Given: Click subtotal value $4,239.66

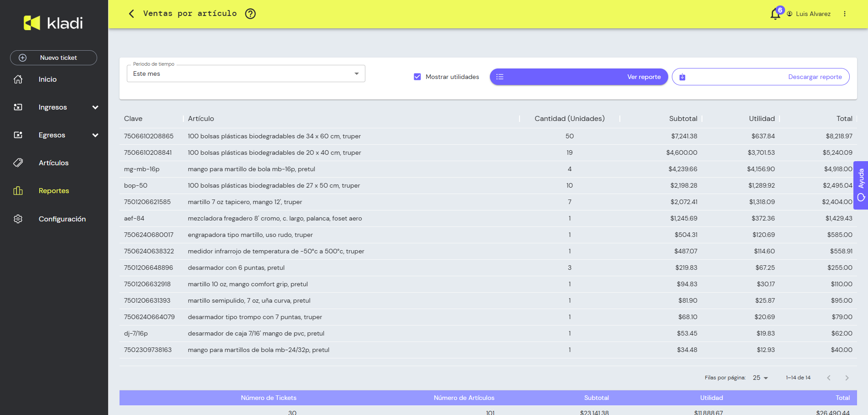Looking at the screenshot, I should tap(683, 169).
